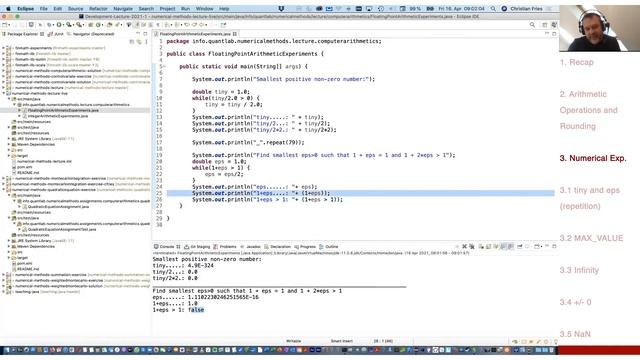Open the Javadoc tab
This screenshot has height=360, width=640.
point(251,247)
